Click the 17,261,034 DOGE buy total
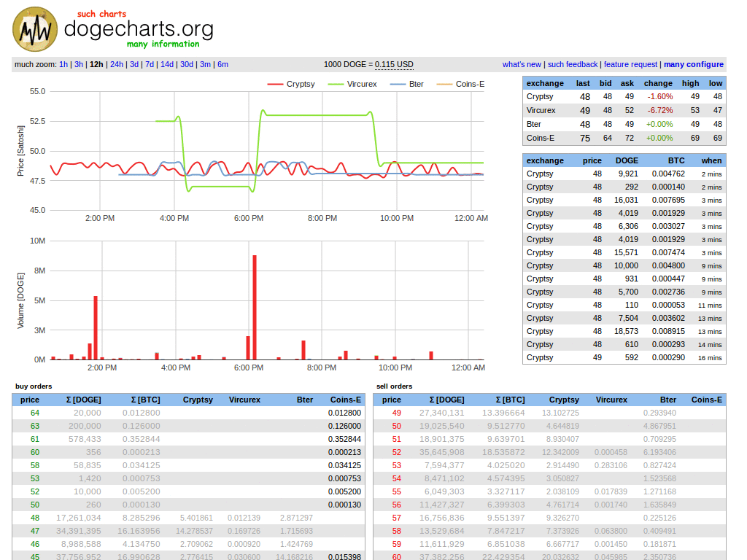747x560 pixels. (79, 518)
